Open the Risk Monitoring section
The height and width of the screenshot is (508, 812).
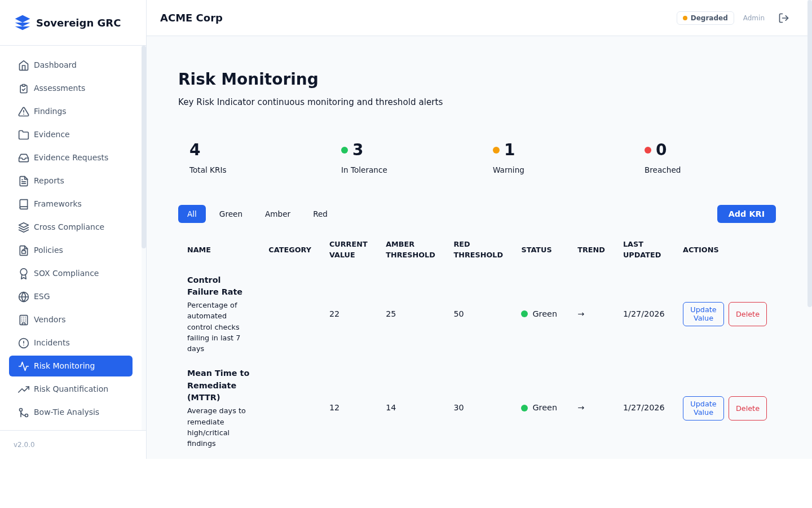click(x=70, y=366)
